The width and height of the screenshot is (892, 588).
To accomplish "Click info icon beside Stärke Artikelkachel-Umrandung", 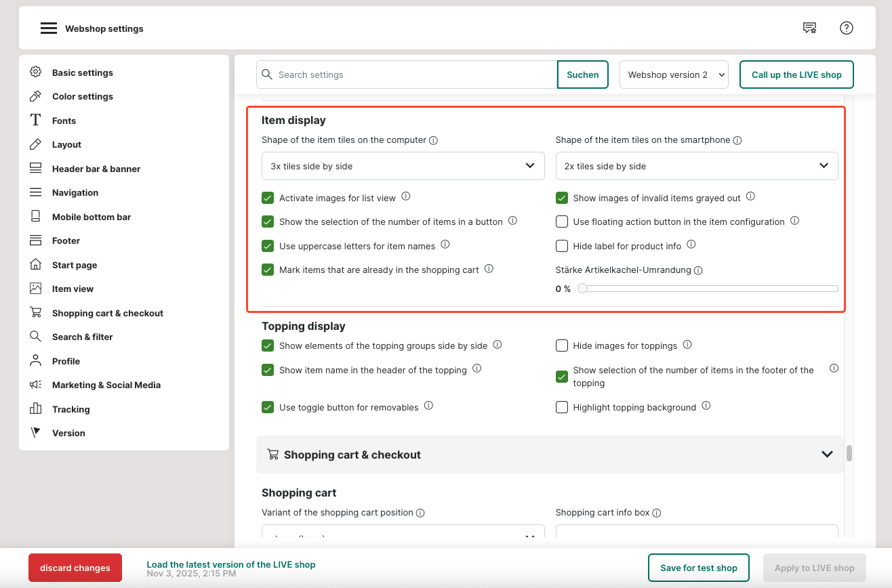I will coord(698,270).
